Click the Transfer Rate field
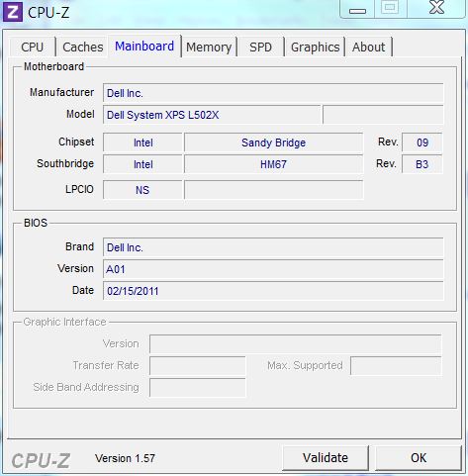Screen dimensions: 468x476 [x=198, y=365]
